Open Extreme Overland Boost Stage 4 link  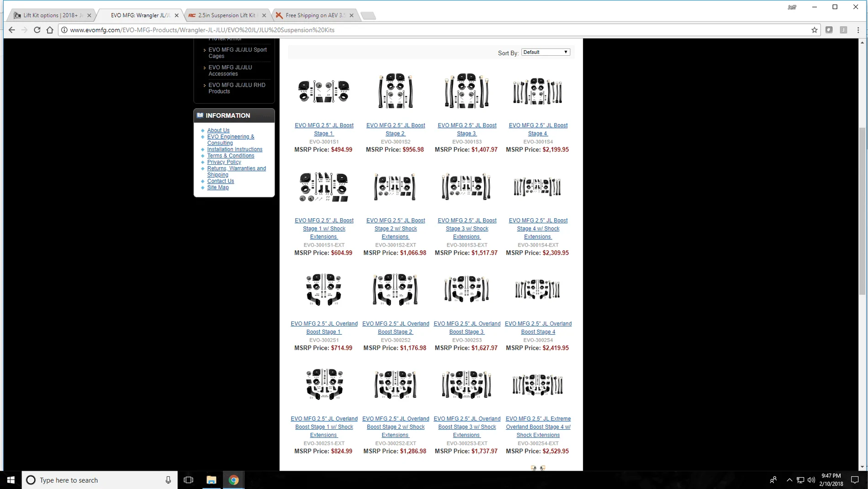coord(538,427)
